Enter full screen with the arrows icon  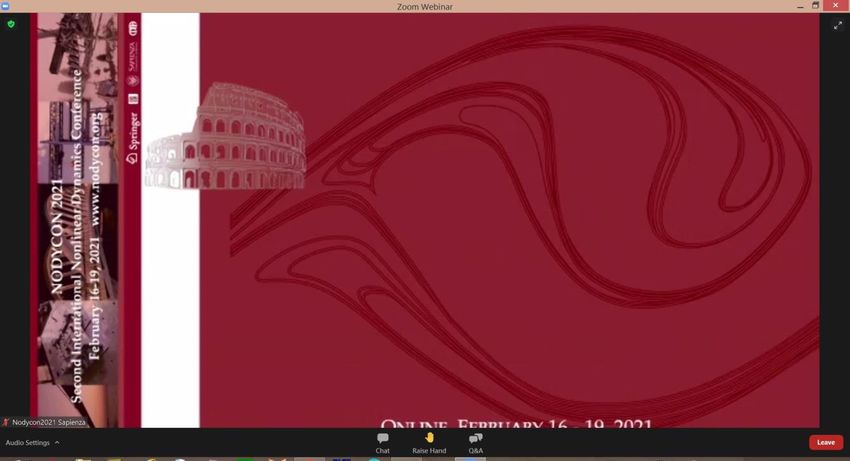click(838, 25)
